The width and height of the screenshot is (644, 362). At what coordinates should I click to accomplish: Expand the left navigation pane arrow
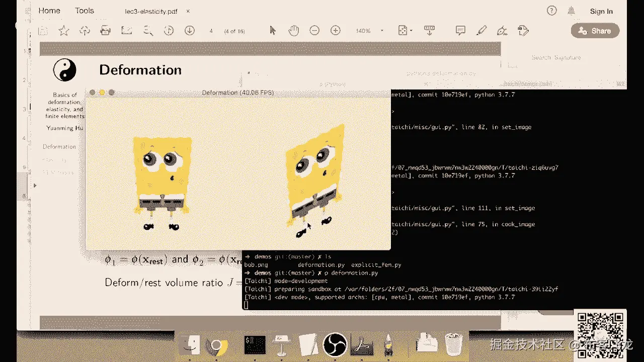pyautogui.click(x=35, y=186)
